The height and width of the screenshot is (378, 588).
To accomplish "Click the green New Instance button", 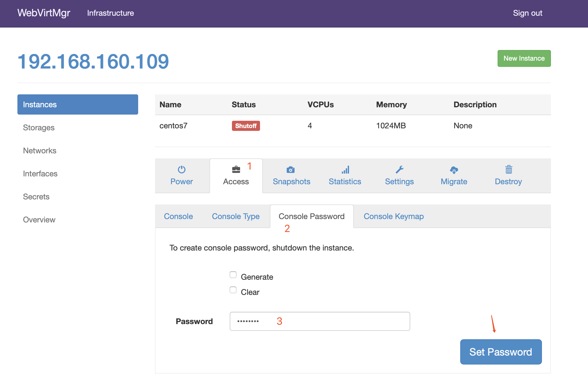I will coord(524,58).
